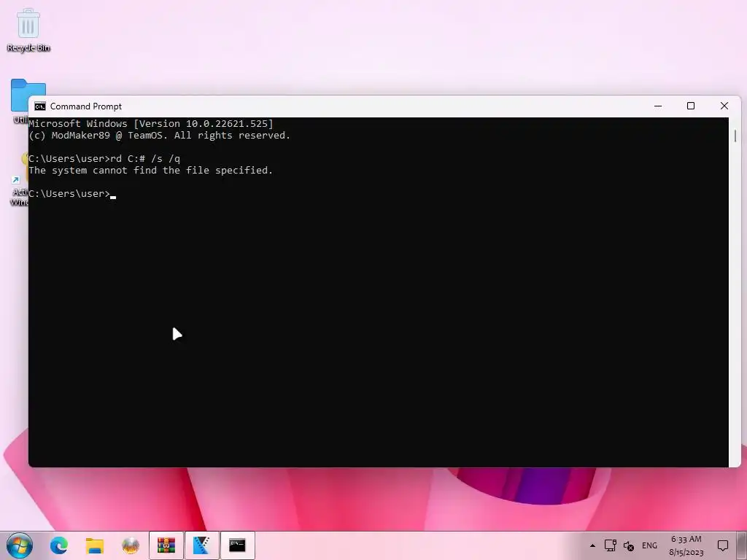Click the Command Prompt vertical scrollbar thumb

coord(735,136)
